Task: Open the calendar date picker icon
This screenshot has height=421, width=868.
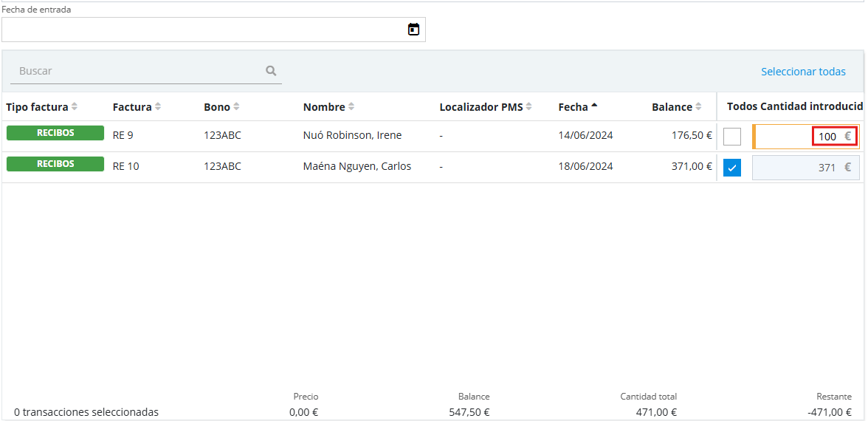Action: [x=413, y=30]
